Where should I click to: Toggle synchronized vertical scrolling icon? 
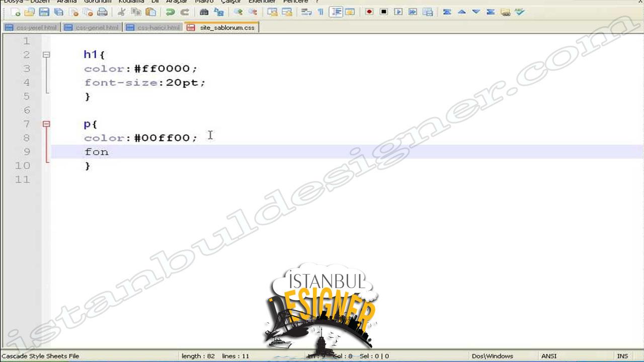tap(272, 12)
